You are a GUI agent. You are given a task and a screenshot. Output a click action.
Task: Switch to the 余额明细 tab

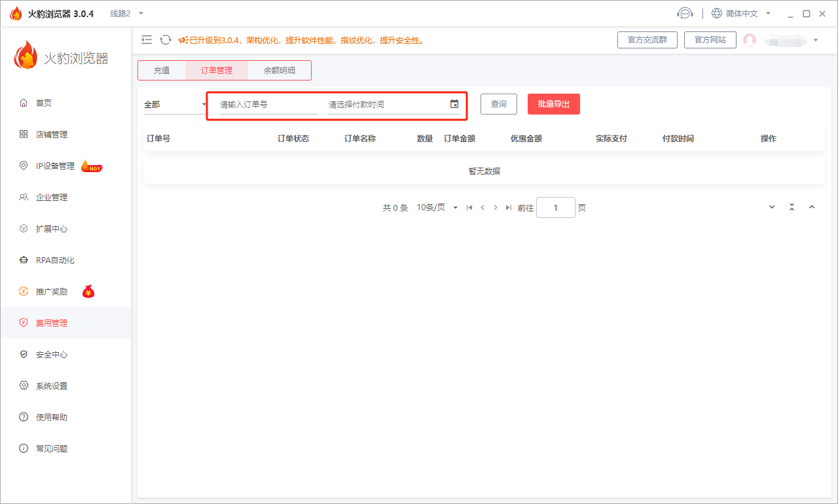(x=280, y=70)
